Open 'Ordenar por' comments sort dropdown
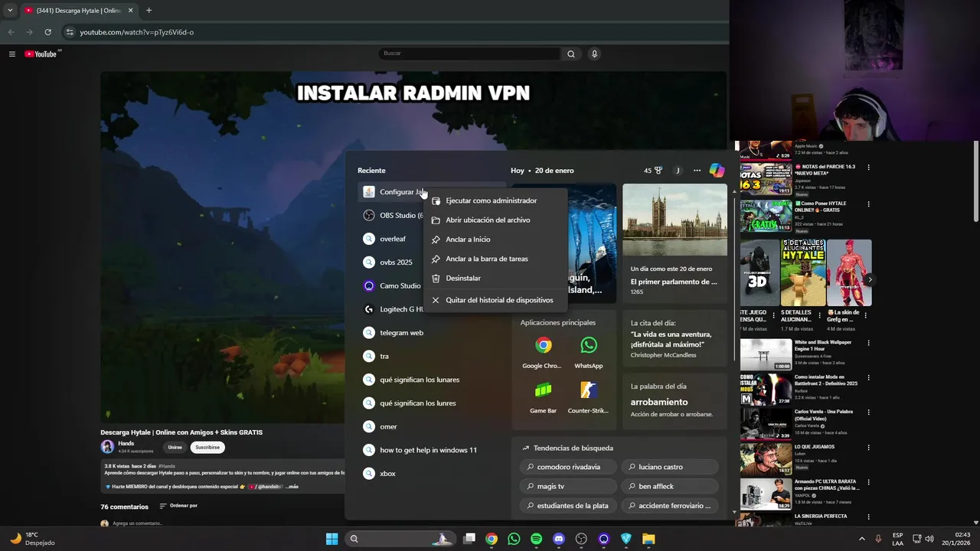 178,506
